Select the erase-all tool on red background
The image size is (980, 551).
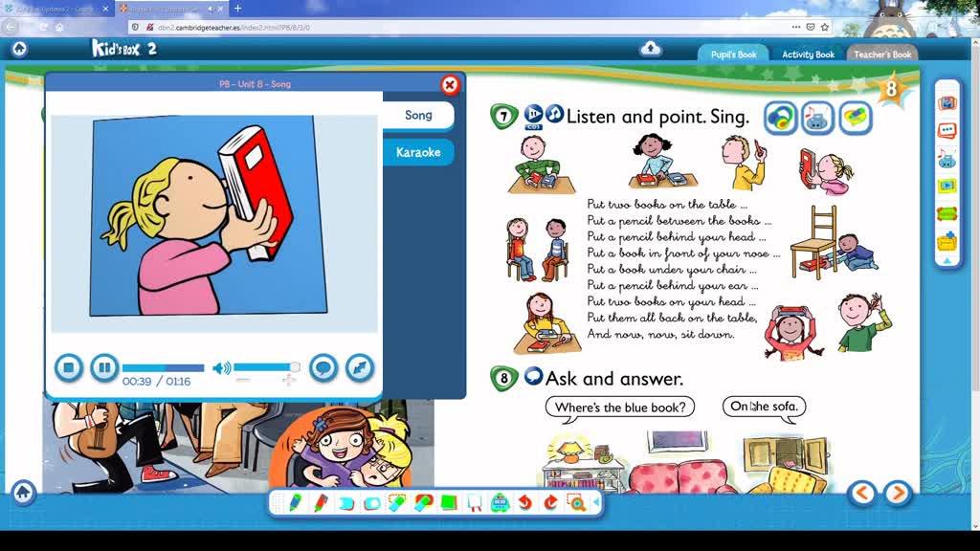423,503
